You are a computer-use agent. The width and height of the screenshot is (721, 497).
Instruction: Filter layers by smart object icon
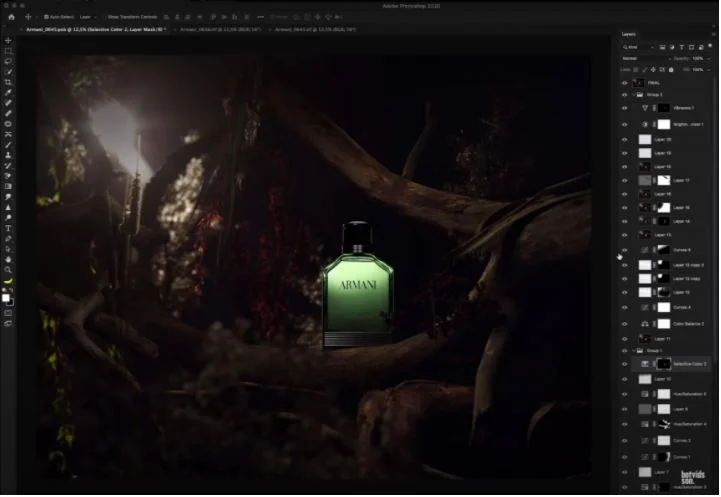pos(701,47)
